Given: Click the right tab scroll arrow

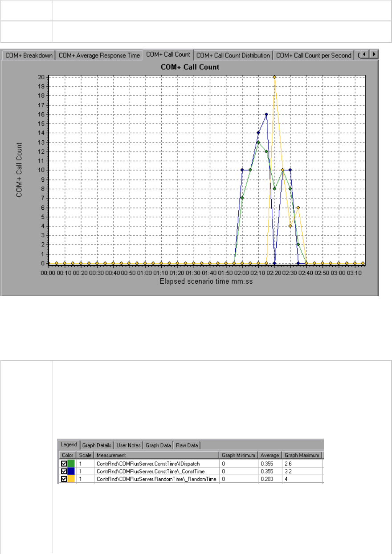Looking at the screenshot, I should pos(374,54).
